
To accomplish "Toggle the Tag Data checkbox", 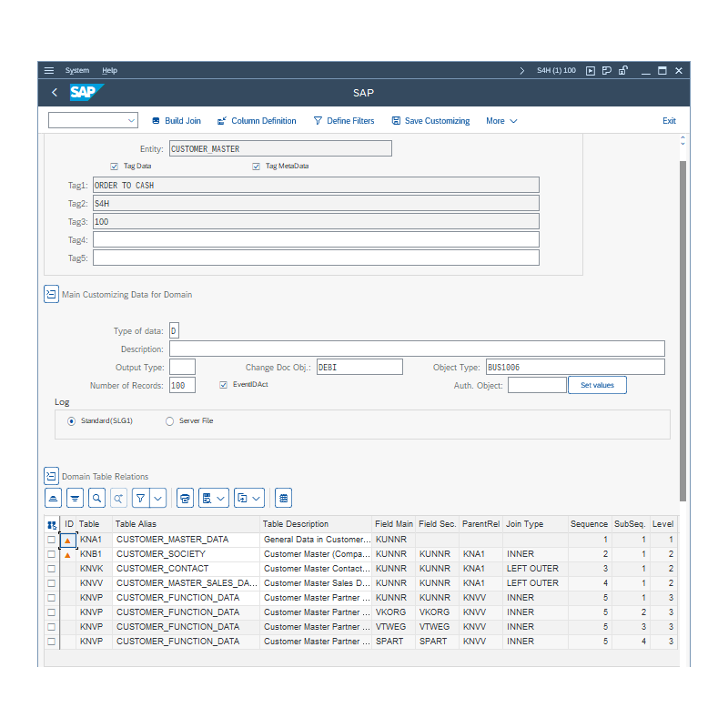I will pos(115,167).
